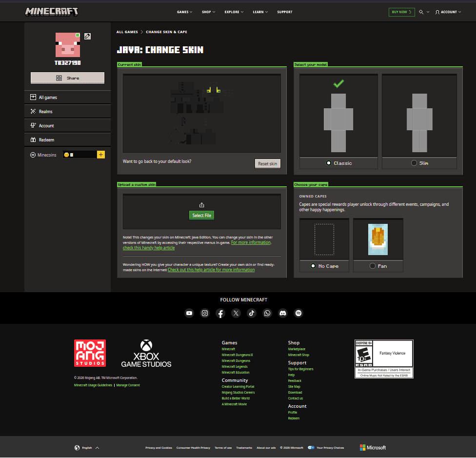476x458 pixels.
Task: Click the edit pencil icon beside avatar
Action: (87, 37)
